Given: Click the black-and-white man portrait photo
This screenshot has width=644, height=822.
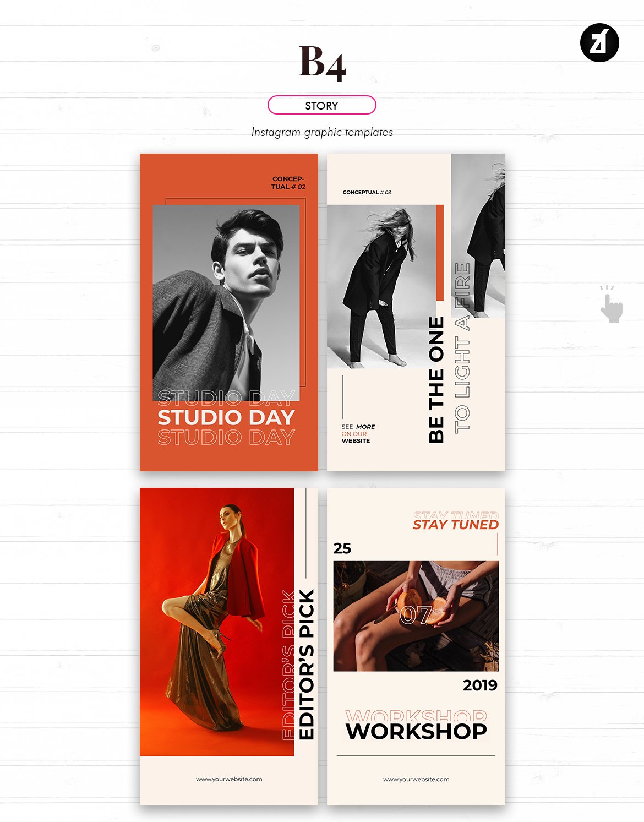Looking at the screenshot, I should 226,303.
